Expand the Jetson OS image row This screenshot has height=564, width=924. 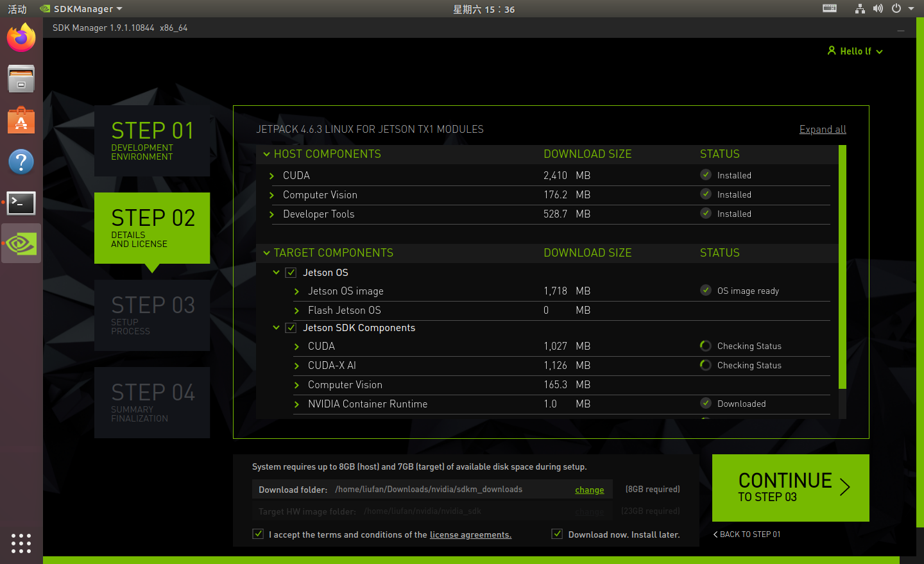point(296,291)
